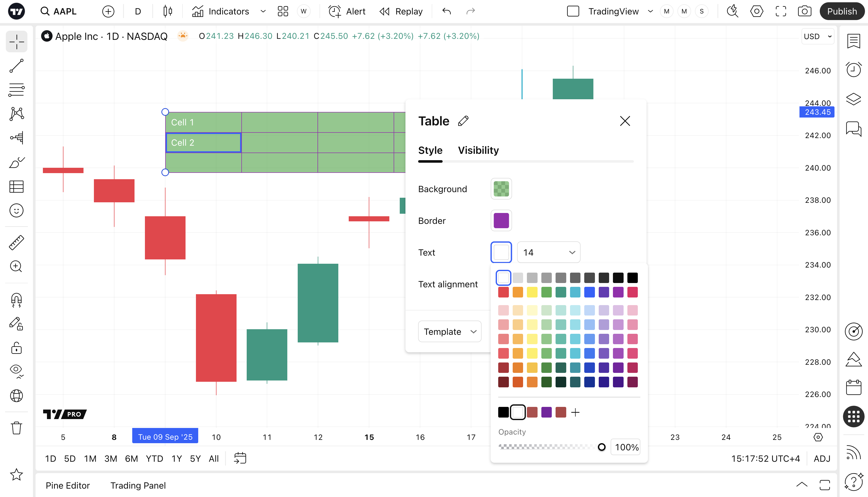Click the opacity percentage input field
The image size is (868, 497).
coord(626,447)
